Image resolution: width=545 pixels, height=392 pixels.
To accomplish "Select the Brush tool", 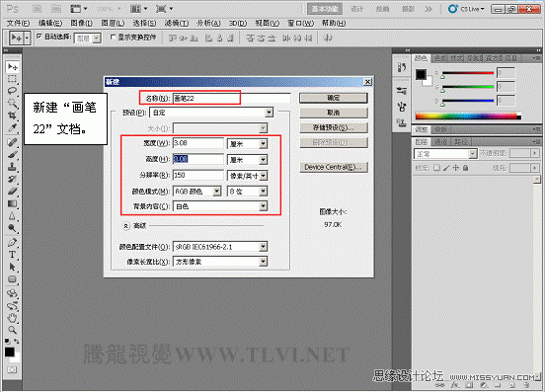I will 13,154.
